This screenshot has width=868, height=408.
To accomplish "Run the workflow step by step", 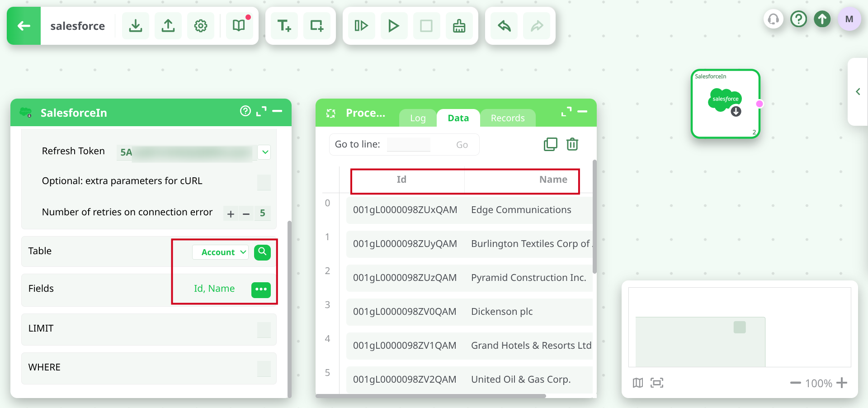I will (x=361, y=26).
